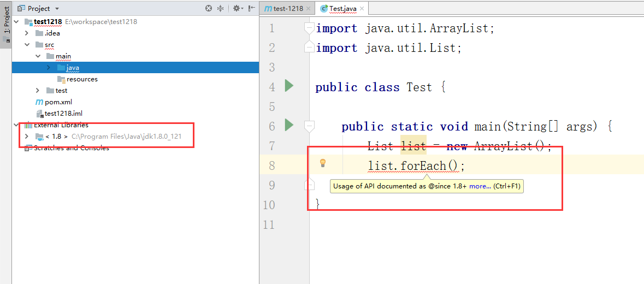Click the class name Test in code
644x284 pixels.
point(419,87)
